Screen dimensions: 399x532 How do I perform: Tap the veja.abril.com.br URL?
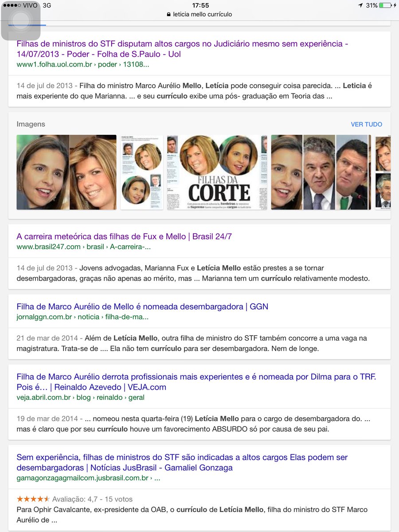tap(80, 397)
